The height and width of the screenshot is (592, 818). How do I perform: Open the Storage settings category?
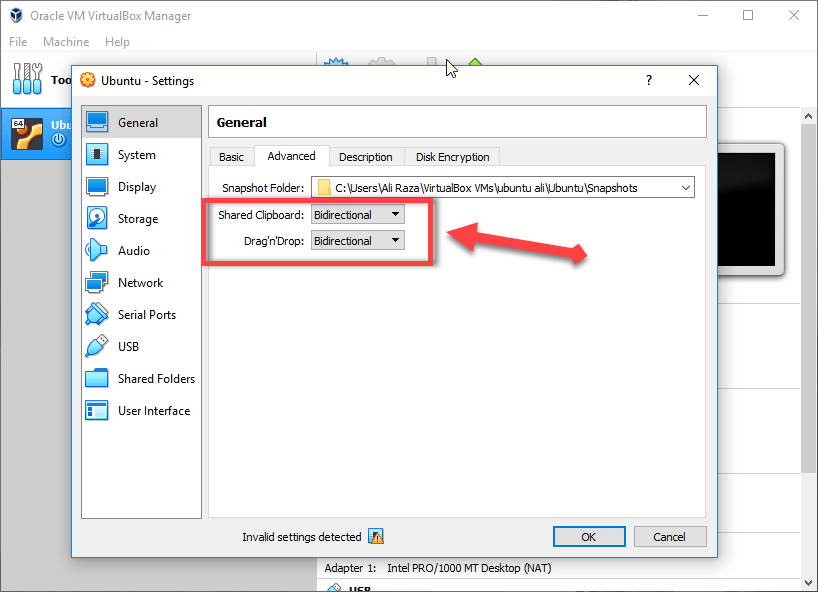click(x=137, y=219)
